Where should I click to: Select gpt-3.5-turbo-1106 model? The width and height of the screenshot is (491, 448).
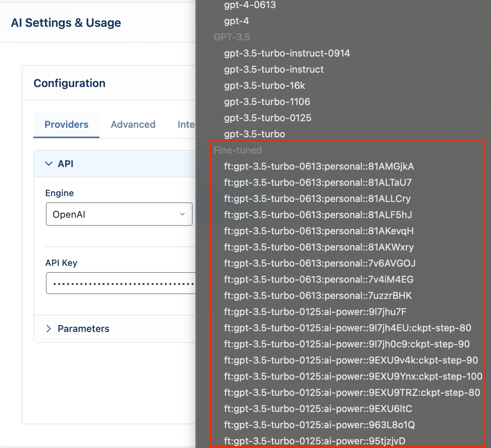(267, 102)
